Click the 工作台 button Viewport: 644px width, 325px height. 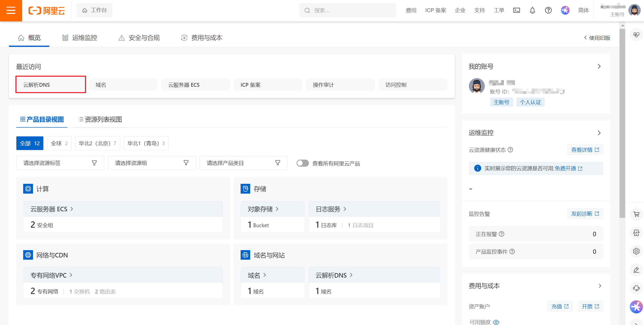(94, 10)
